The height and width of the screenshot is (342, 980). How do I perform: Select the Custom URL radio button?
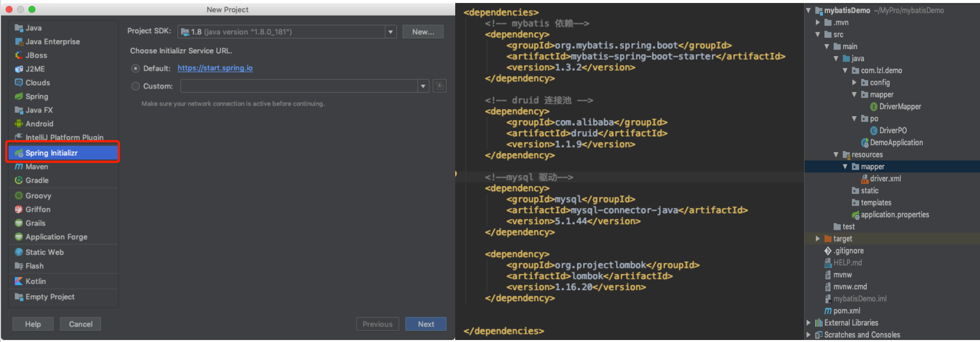point(135,86)
